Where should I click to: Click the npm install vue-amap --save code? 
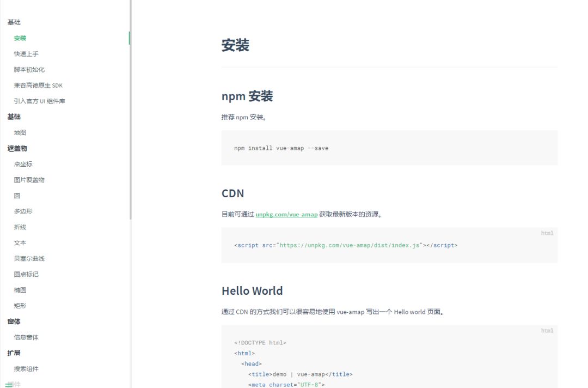tap(281, 148)
